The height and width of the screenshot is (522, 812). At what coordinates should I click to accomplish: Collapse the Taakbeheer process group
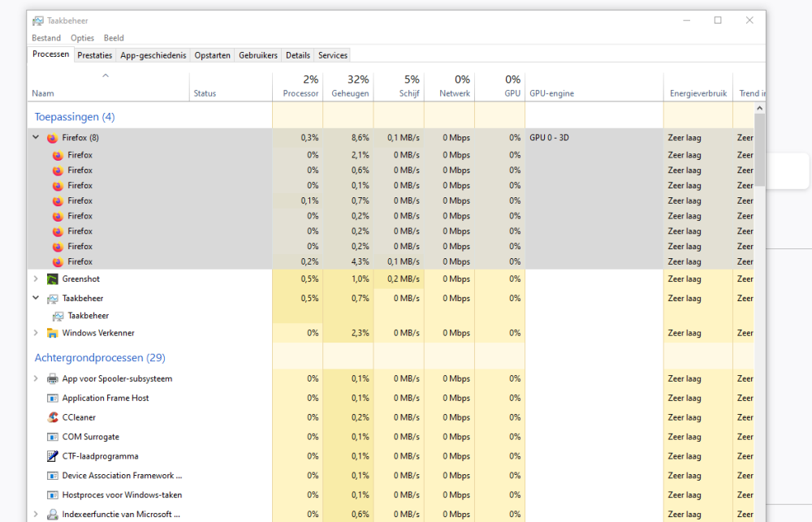click(35, 298)
